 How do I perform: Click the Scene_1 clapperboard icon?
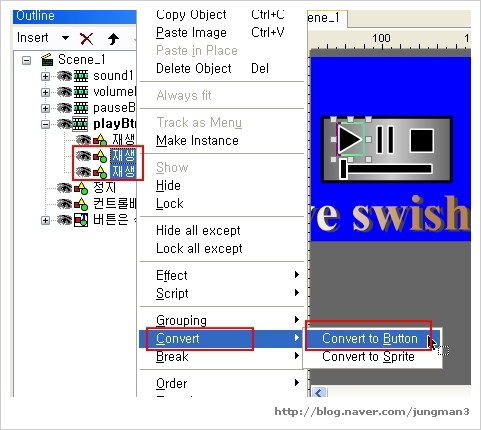[x=47, y=60]
